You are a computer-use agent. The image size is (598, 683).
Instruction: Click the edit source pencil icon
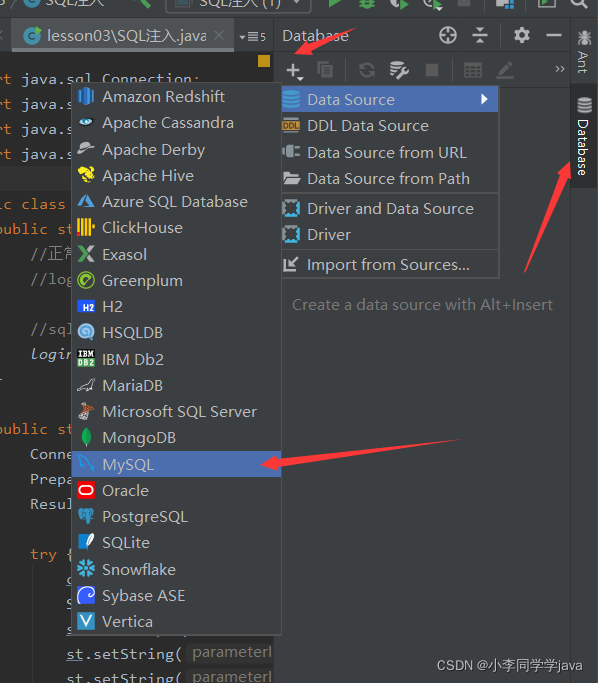point(505,70)
